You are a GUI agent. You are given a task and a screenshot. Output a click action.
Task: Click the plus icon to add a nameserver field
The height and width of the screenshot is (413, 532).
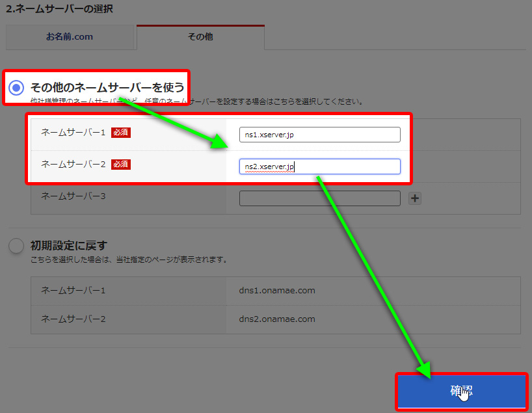point(414,198)
